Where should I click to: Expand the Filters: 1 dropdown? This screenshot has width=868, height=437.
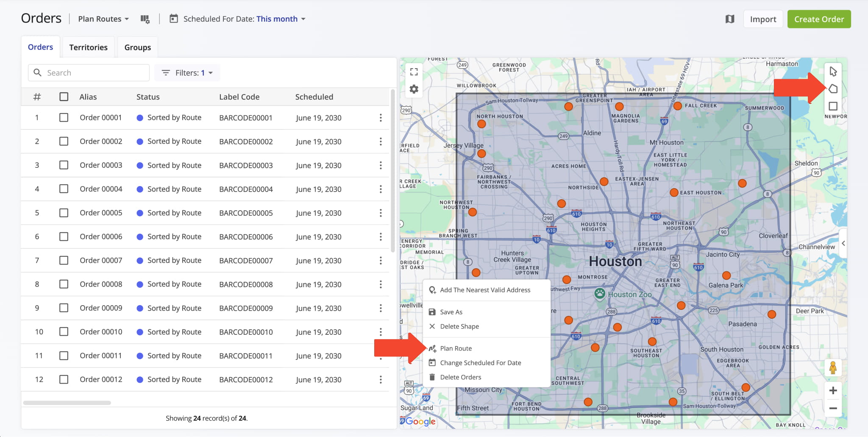tap(187, 73)
